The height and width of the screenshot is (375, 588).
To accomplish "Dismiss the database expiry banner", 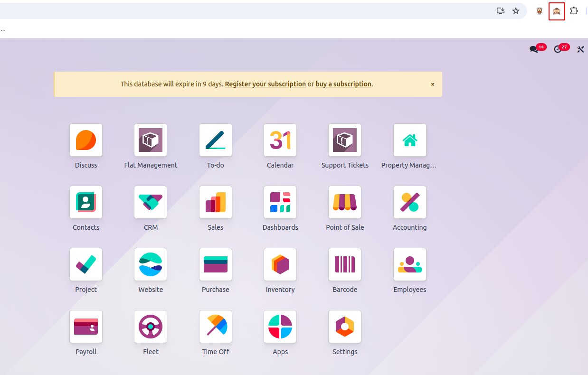I will pos(433,84).
